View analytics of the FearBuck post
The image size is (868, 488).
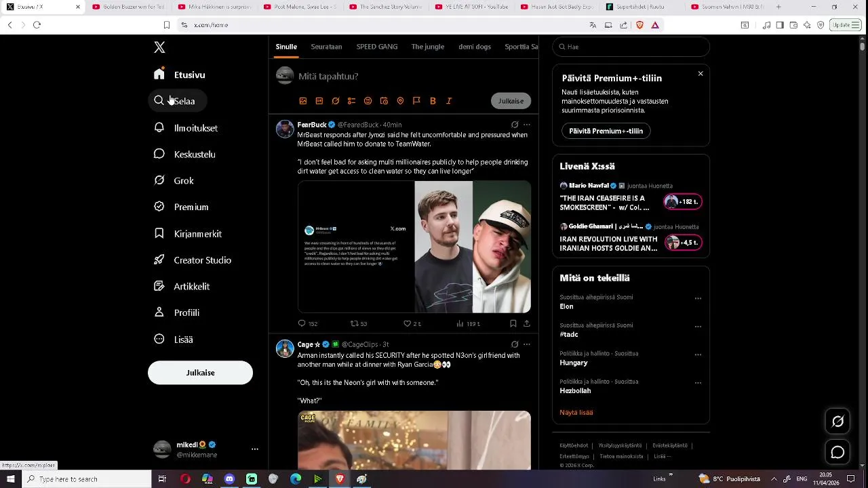pyautogui.click(x=460, y=324)
